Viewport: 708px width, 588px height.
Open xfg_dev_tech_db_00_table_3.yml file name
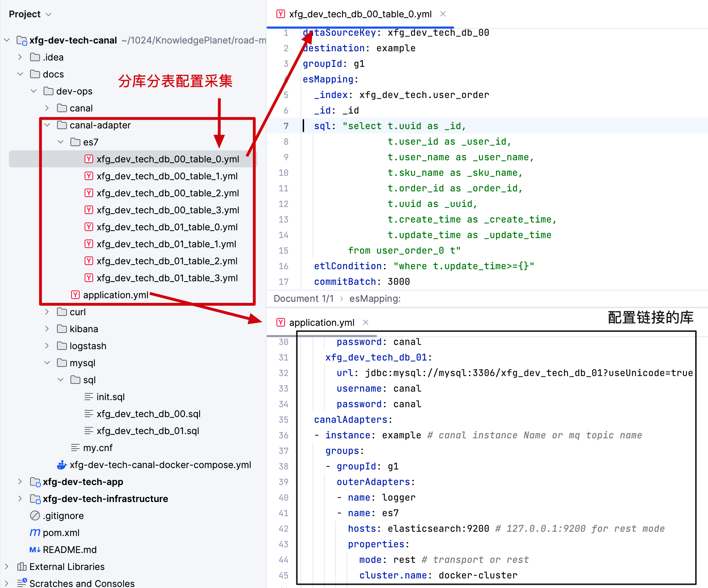(168, 210)
